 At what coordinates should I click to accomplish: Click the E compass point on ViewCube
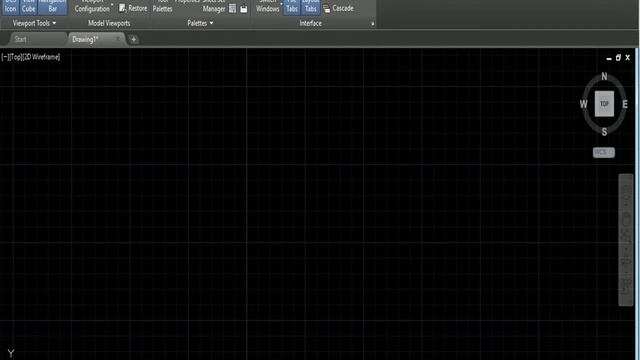[625, 104]
